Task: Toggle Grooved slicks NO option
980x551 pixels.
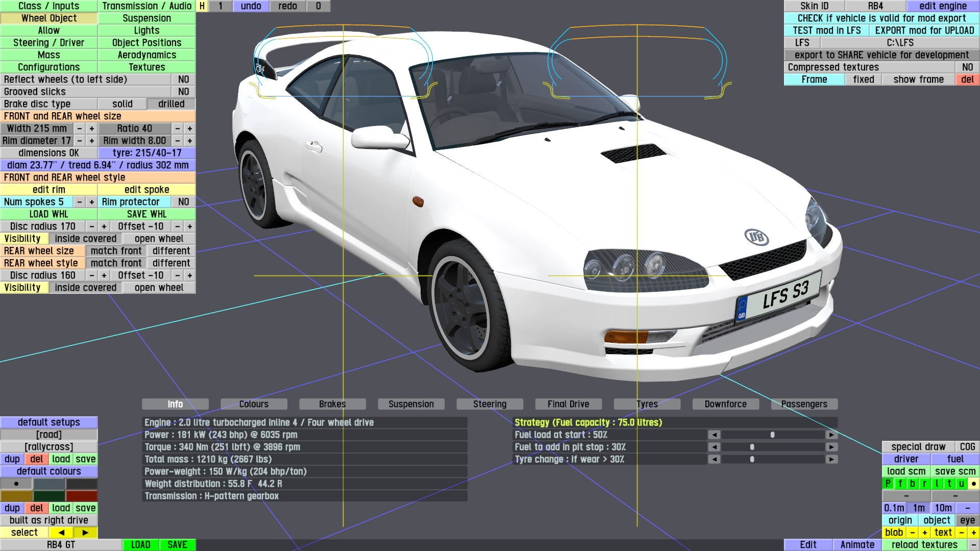Action: coord(183,92)
